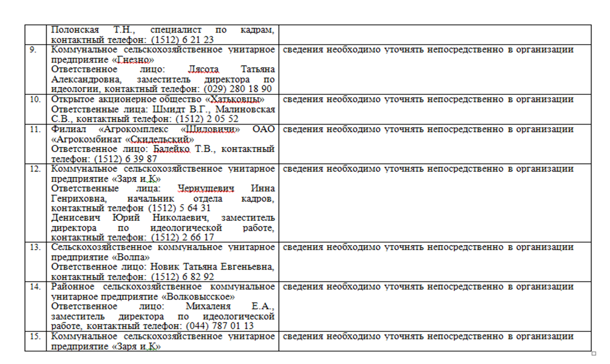Screen dimensions: 610x364
Task: Click «Заря и К» in row 15
Action: (136, 346)
